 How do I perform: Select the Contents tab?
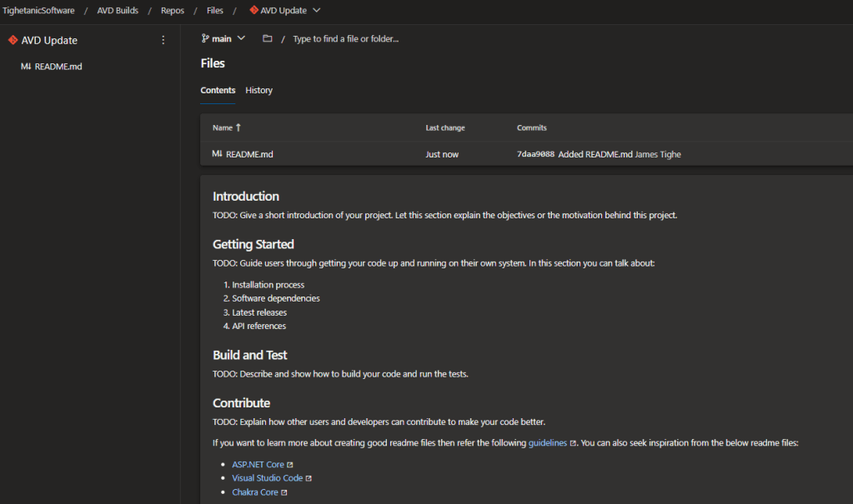coord(218,90)
